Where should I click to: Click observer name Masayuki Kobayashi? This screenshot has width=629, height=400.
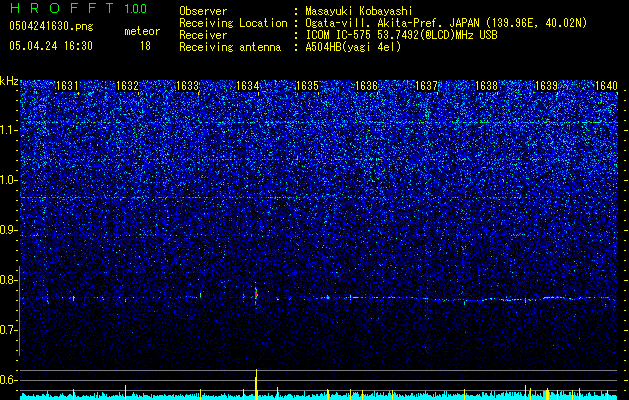pos(359,11)
